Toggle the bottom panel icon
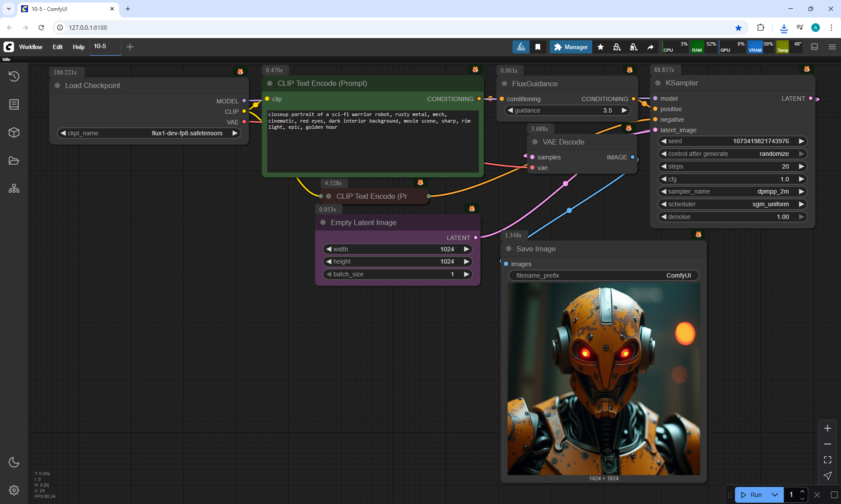Image resolution: width=841 pixels, height=504 pixels. (x=814, y=47)
